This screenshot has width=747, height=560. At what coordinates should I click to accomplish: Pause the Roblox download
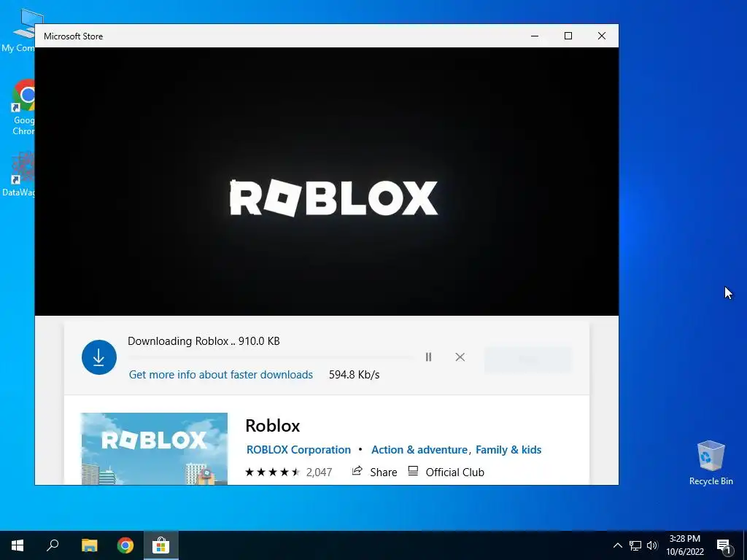coord(428,357)
